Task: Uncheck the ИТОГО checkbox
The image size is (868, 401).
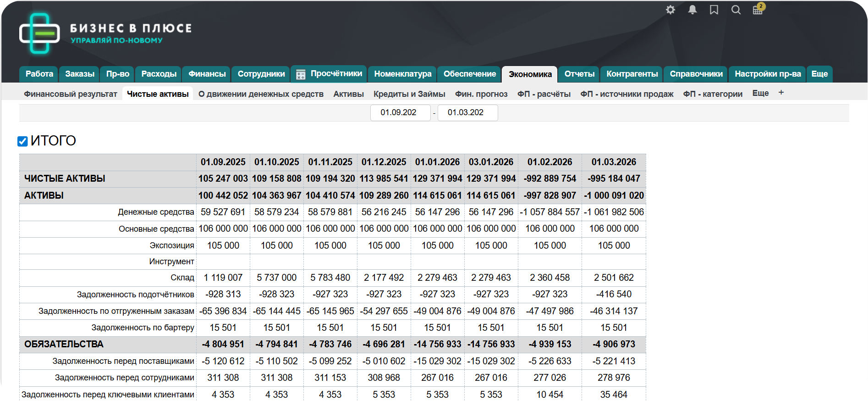Action: 22,141
